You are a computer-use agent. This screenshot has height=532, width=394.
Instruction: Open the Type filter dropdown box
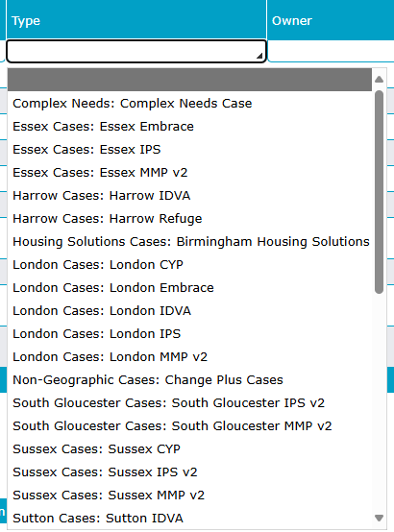[x=136, y=51]
